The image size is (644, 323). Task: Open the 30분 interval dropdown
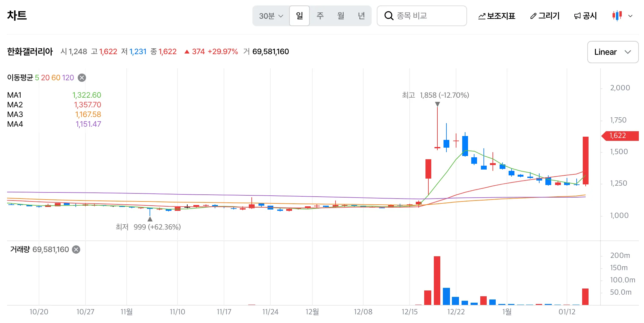(270, 15)
